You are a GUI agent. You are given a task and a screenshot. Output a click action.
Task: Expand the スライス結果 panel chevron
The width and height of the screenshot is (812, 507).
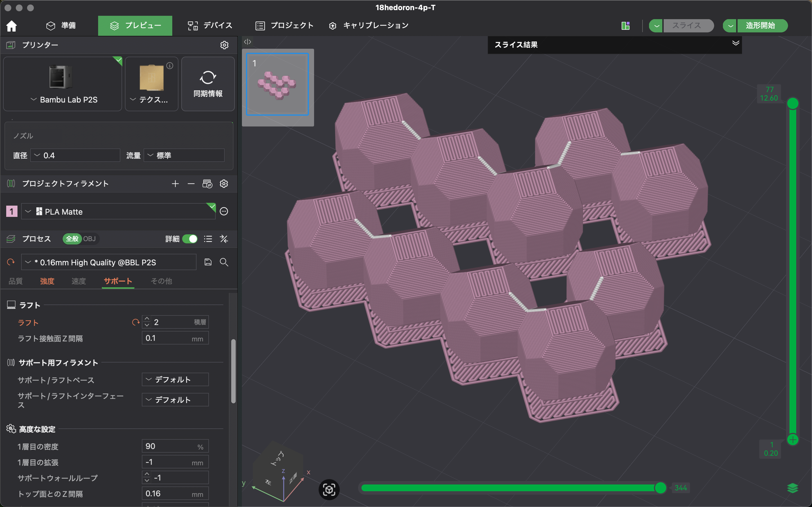click(x=736, y=43)
